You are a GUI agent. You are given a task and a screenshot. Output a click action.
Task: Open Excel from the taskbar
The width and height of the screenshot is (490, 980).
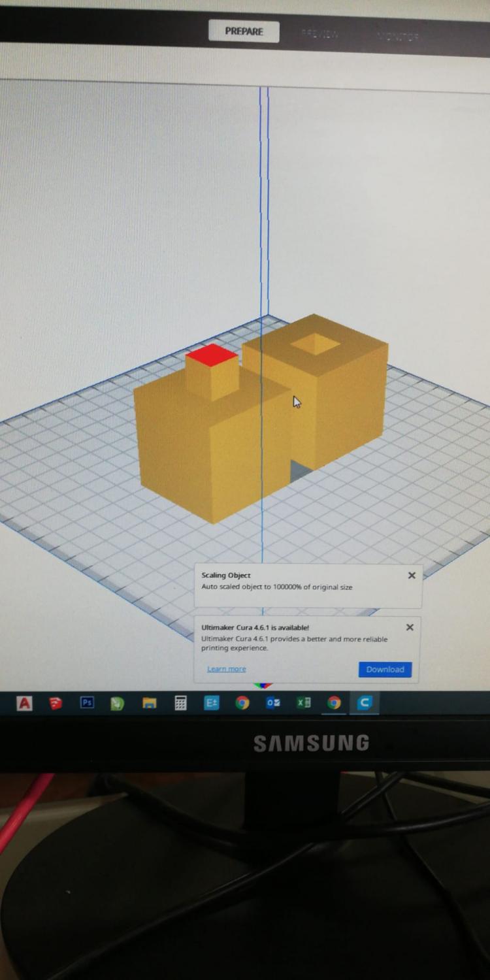(x=304, y=703)
